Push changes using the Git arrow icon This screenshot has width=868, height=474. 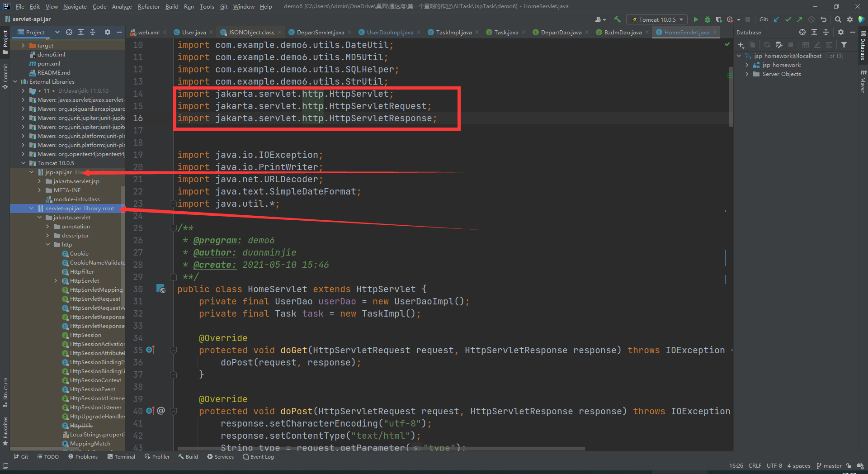[799, 19]
